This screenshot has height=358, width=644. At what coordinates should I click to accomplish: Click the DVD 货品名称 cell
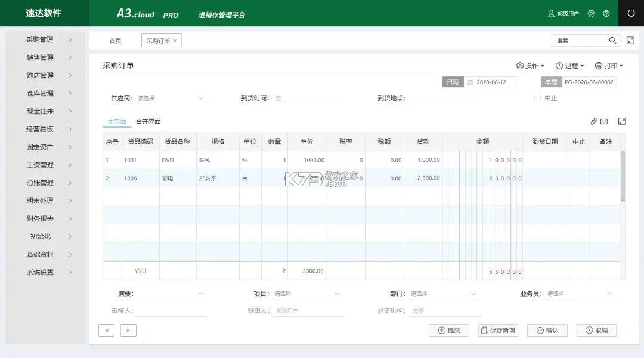178,160
